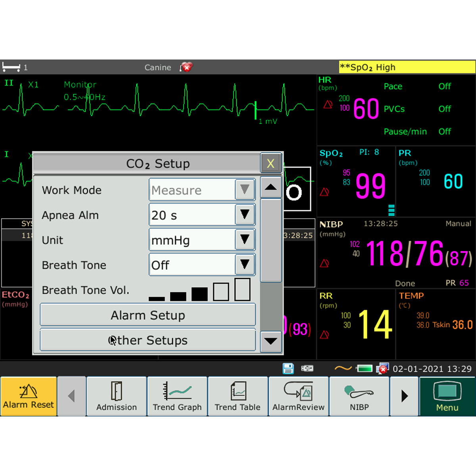This screenshot has width=476, height=476.
Task: Expand the Breath Tone dropdown arrow
Action: 245,265
